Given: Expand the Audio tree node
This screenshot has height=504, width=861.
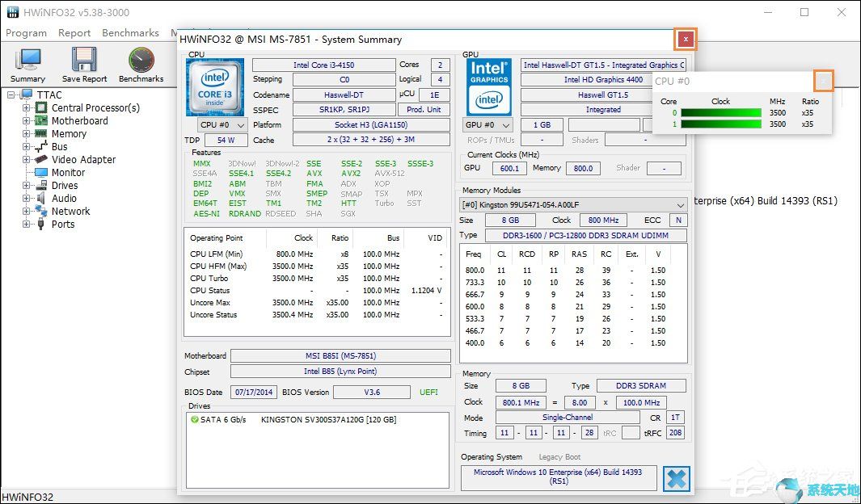Looking at the screenshot, I should [26, 198].
